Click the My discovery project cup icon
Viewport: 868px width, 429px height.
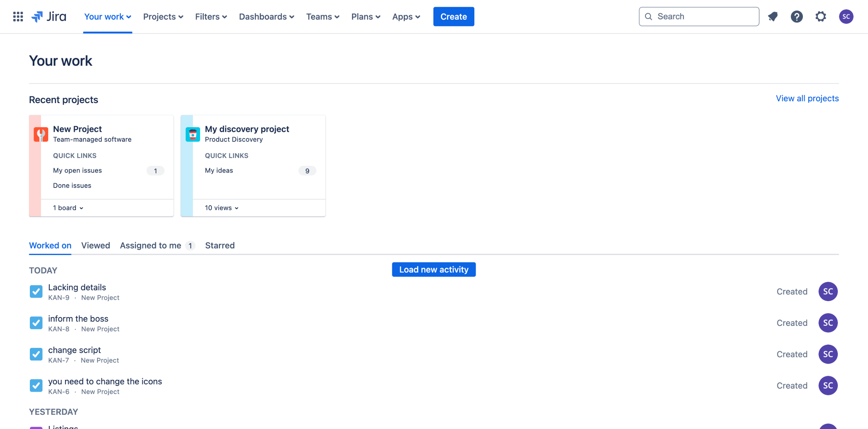point(193,134)
